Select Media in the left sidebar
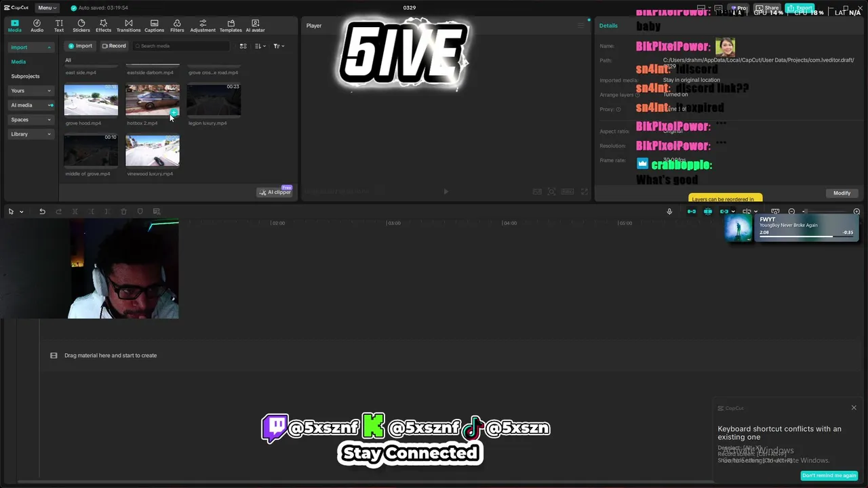Screen dimensions: 868x488 click(18, 62)
